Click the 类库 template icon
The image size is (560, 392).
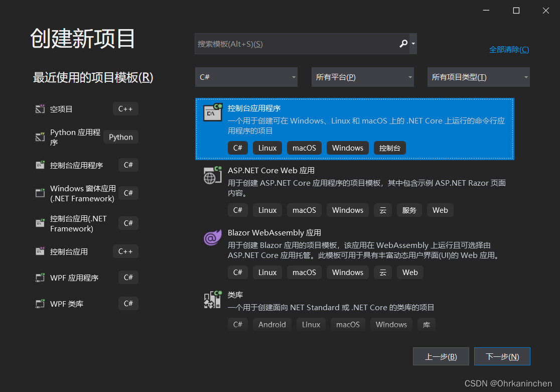click(x=213, y=300)
